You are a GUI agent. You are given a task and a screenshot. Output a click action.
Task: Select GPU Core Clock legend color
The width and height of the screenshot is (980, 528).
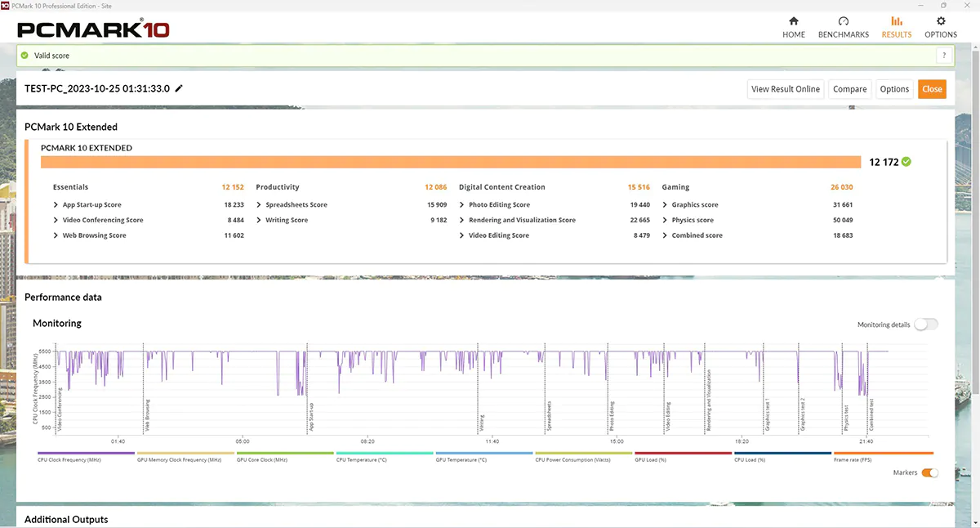pos(285,453)
